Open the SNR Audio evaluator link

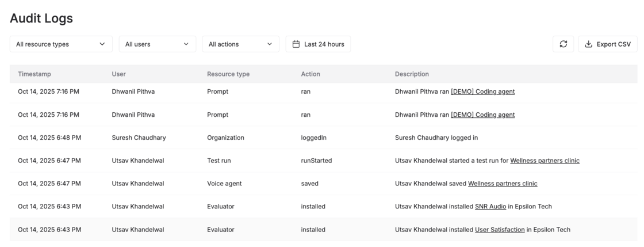pyautogui.click(x=490, y=207)
